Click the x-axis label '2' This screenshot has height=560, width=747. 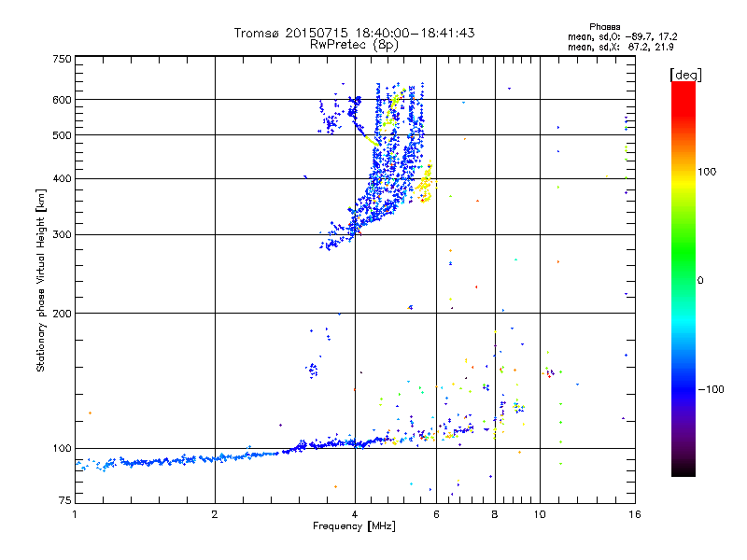point(215,514)
